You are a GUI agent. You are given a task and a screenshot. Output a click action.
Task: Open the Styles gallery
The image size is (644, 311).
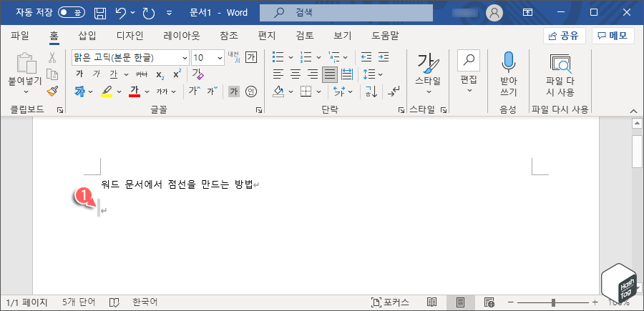pyautogui.click(x=428, y=74)
